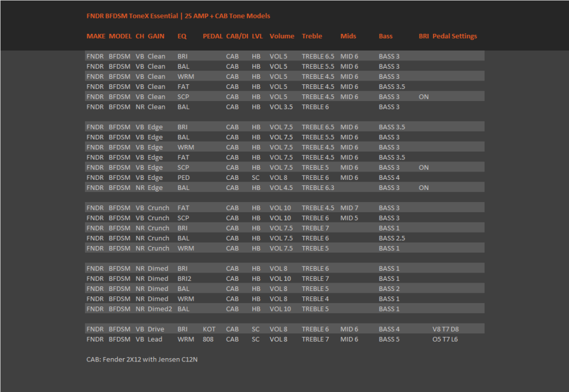
Task: Click the Lead cell in GAIN column
Action: click(154, 340)
